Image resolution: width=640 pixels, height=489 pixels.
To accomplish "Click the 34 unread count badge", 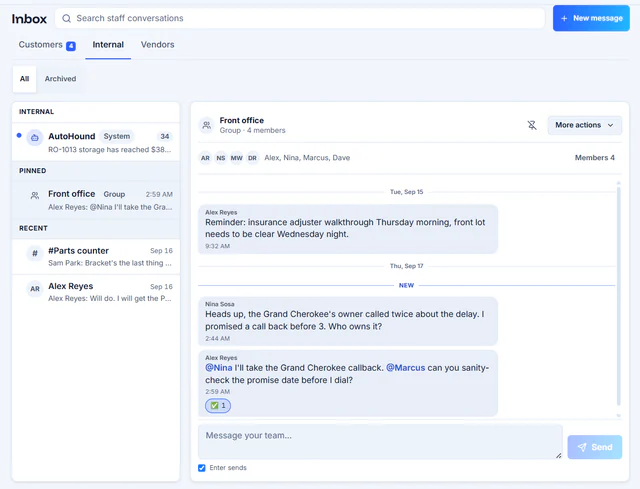I will (165, 136).
